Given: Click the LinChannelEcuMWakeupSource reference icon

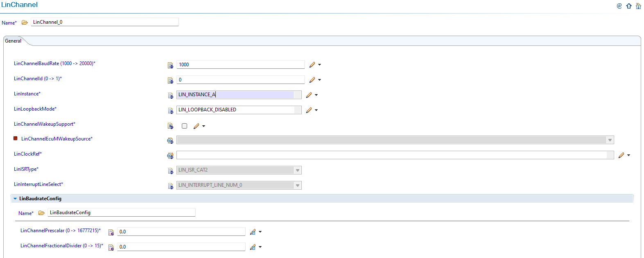Looking at the screenshot, I should coord(170,140).
